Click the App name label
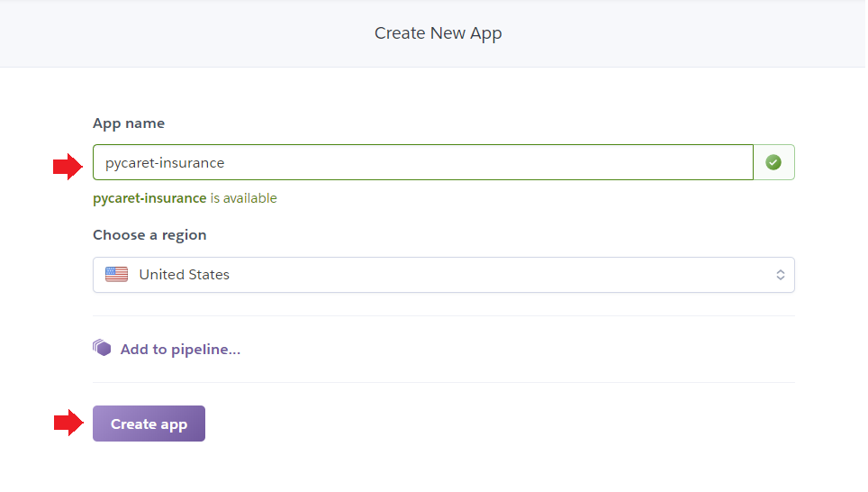Image resolution: width=868 pixels, height=492 pixels. tap(129, 123)
